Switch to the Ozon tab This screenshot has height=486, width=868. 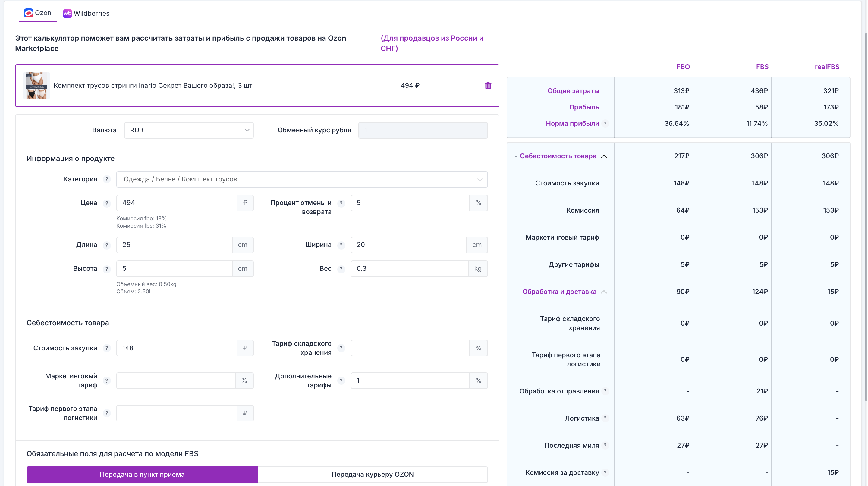coord(38,13)
